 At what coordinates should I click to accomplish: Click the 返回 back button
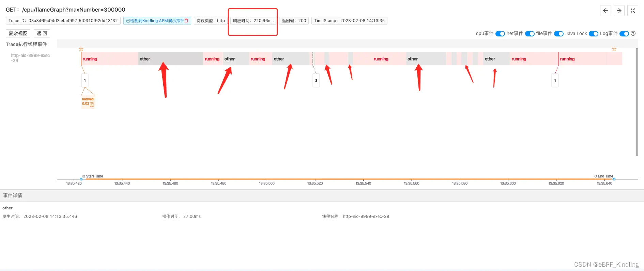point(42,33)
